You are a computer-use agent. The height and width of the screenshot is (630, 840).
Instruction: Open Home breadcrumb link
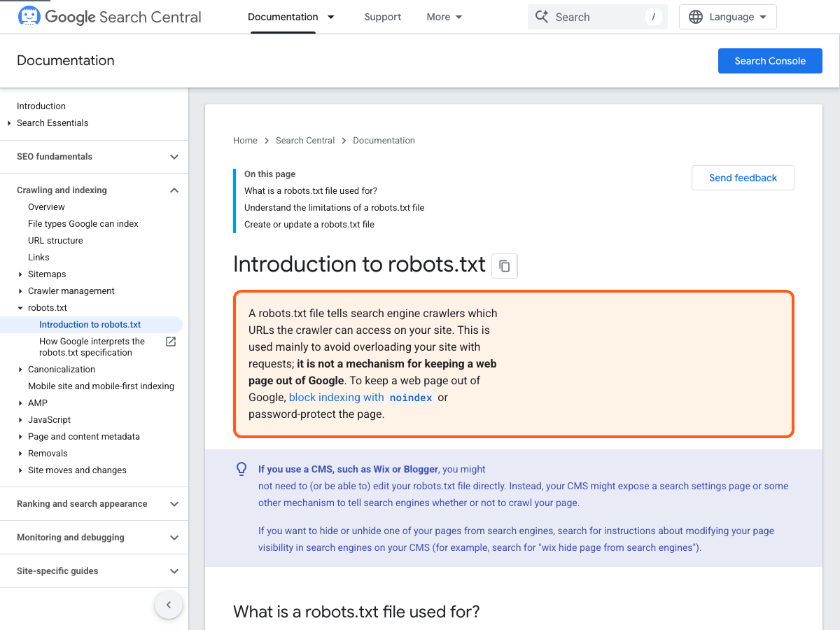coord(245,141)
